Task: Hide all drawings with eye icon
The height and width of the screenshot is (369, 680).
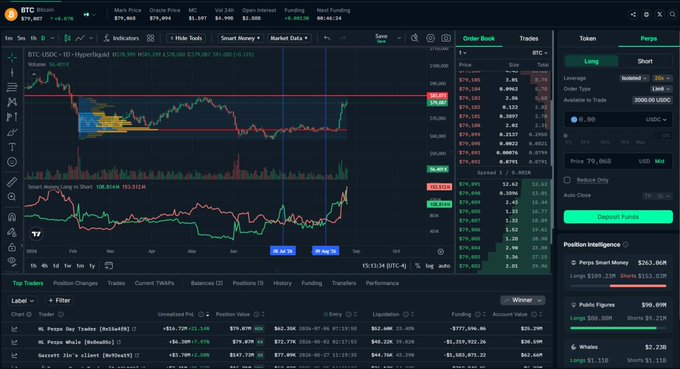Action: 12,261
